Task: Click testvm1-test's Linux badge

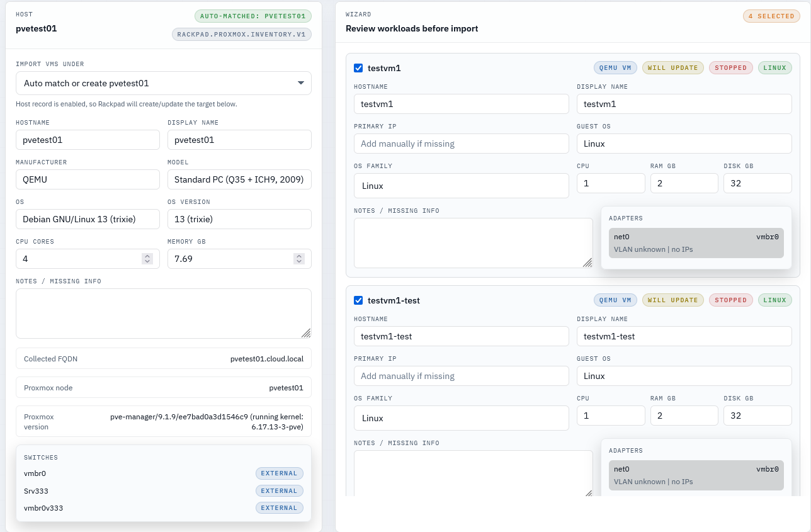Action: (x=775, y=300)
